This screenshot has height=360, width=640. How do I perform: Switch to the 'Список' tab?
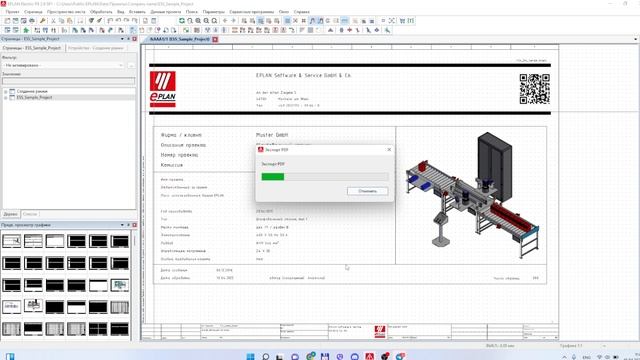pyautogui.click(x=30, y=214)
